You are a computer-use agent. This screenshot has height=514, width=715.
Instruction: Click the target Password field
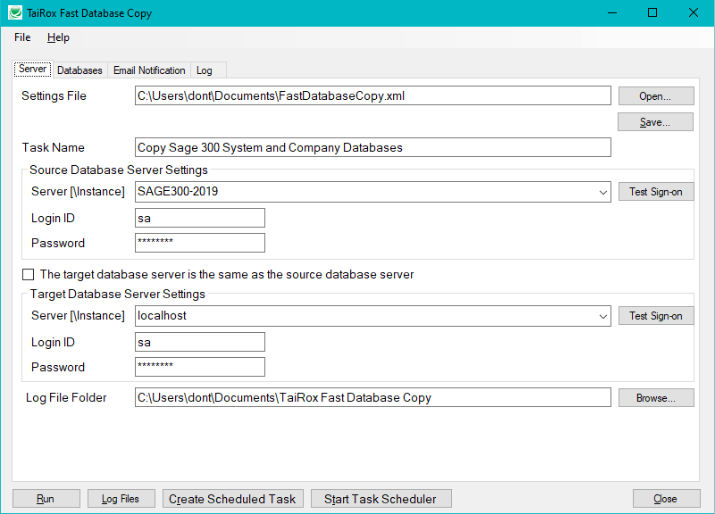coord(200,367)
